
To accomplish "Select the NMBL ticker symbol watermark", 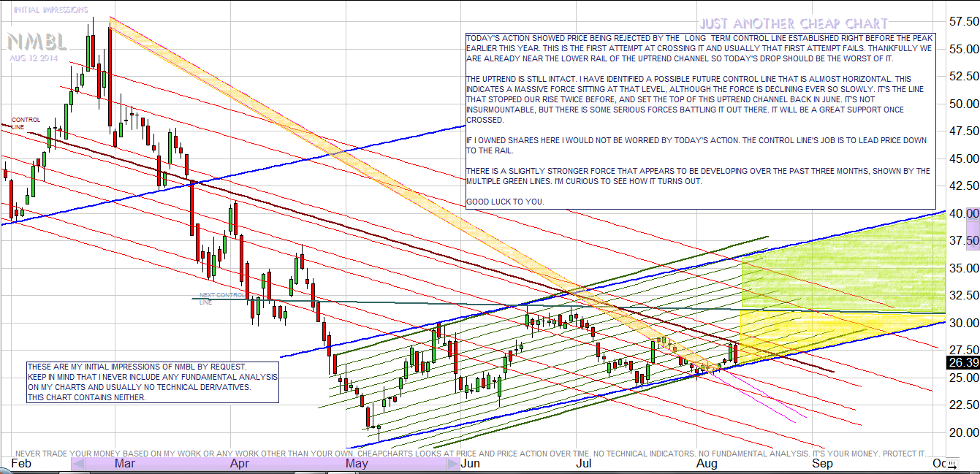I will (39, 42).
